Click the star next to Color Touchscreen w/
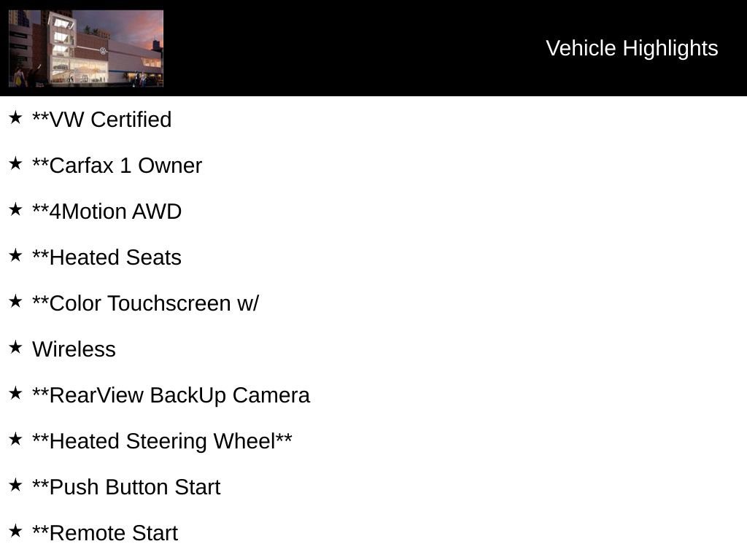 click(15, 301)
